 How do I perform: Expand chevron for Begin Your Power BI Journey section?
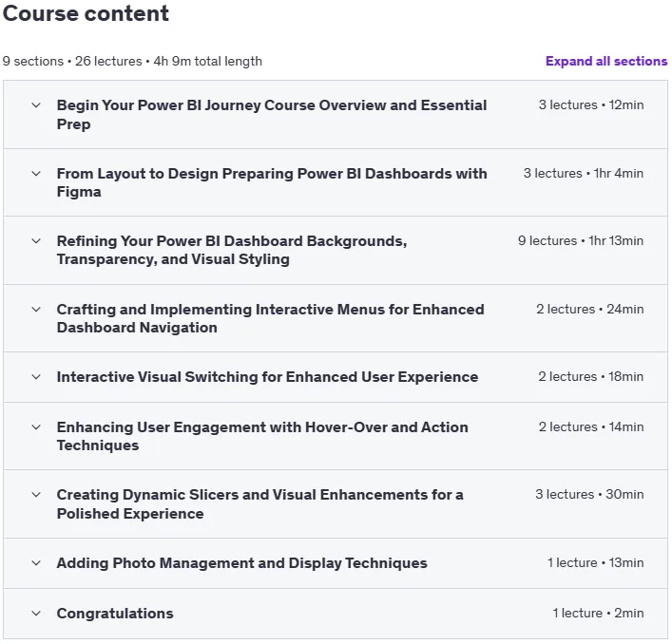tap(36, 105)
